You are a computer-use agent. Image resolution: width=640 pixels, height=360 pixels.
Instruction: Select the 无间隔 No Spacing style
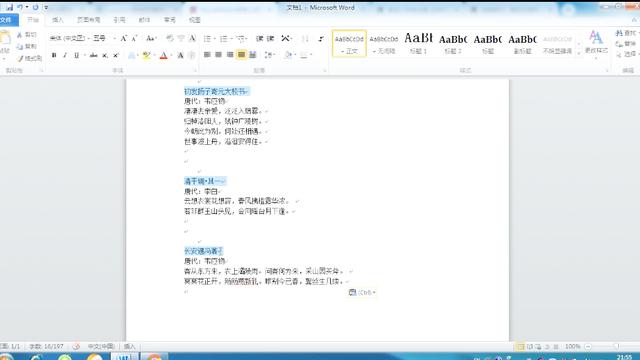[x=384, y=43]
